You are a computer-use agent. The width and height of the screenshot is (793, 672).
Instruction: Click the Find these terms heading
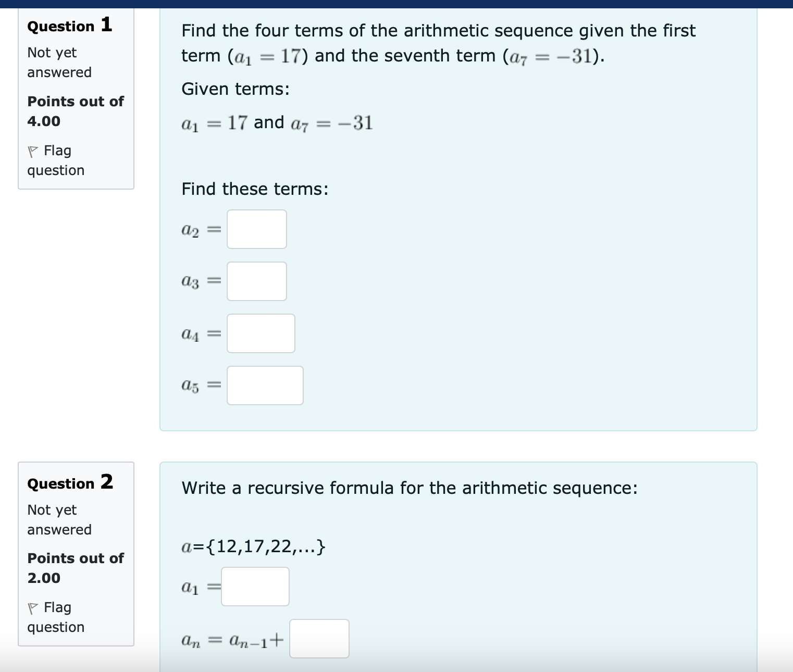[254, 189]
